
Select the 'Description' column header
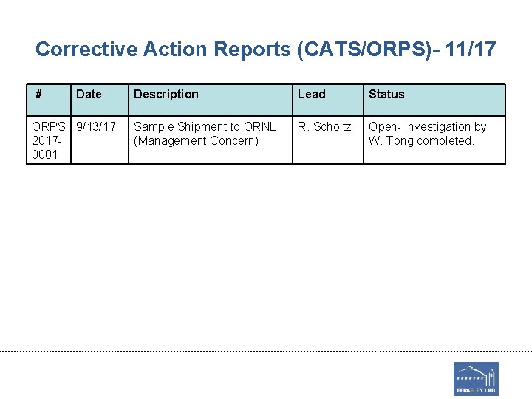click(211, 100)
